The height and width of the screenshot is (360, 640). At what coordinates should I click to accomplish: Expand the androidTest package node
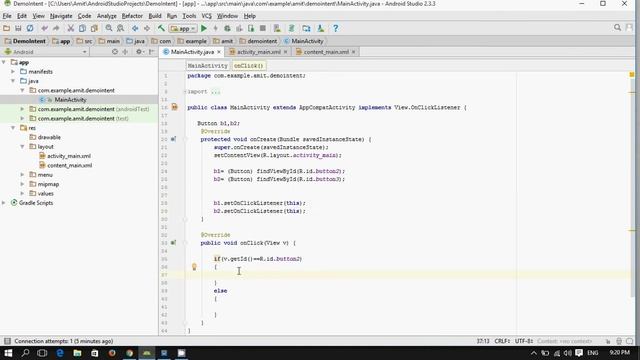pyautogui.click(x=22, y=109)
